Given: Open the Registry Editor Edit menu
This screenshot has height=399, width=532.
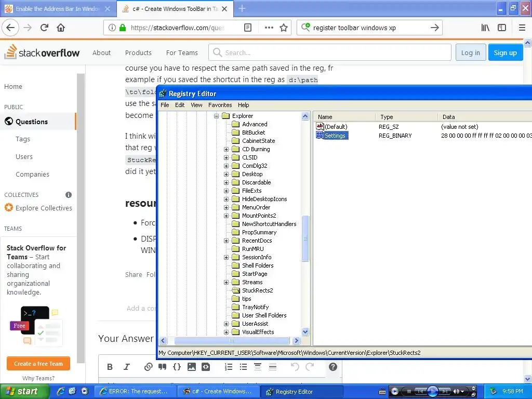Looking at the screenshot, I should tap(180, 105).
